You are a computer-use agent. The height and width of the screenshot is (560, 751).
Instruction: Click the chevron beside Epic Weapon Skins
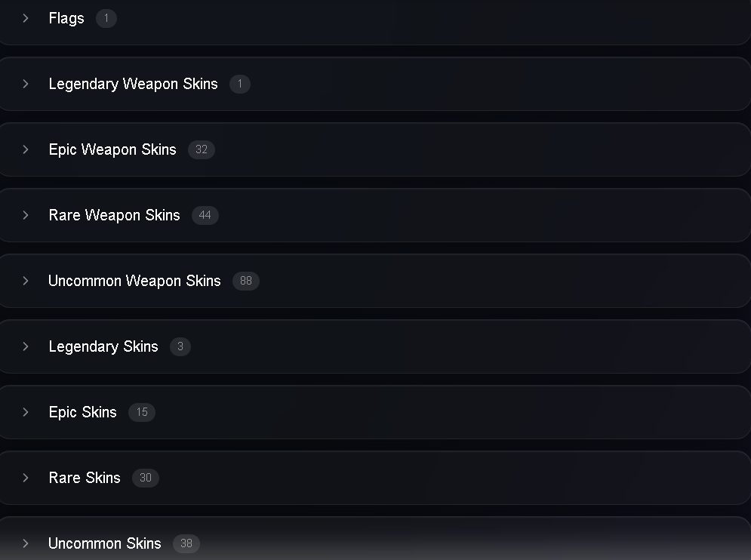(x=26, y=149)
